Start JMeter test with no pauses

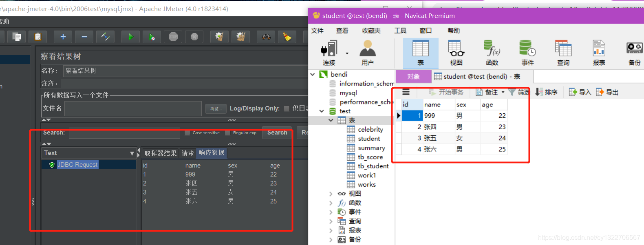[x=152, y=37]
